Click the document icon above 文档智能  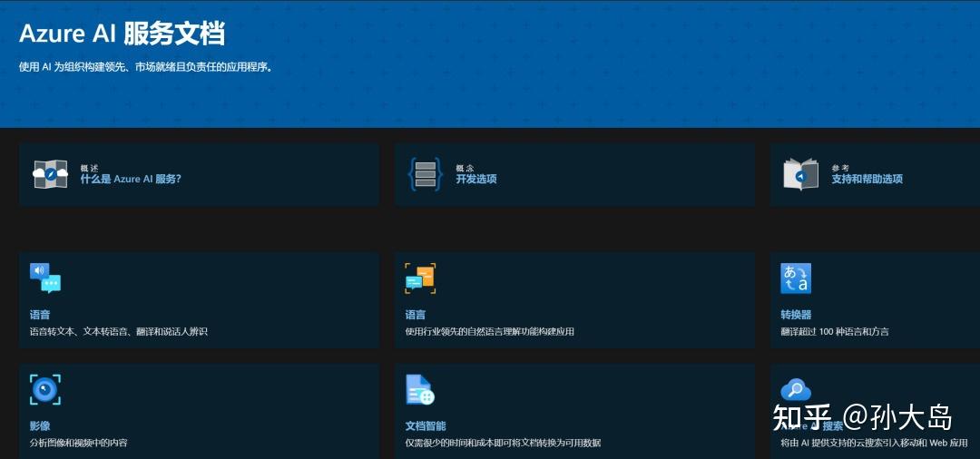coord(420,390)
